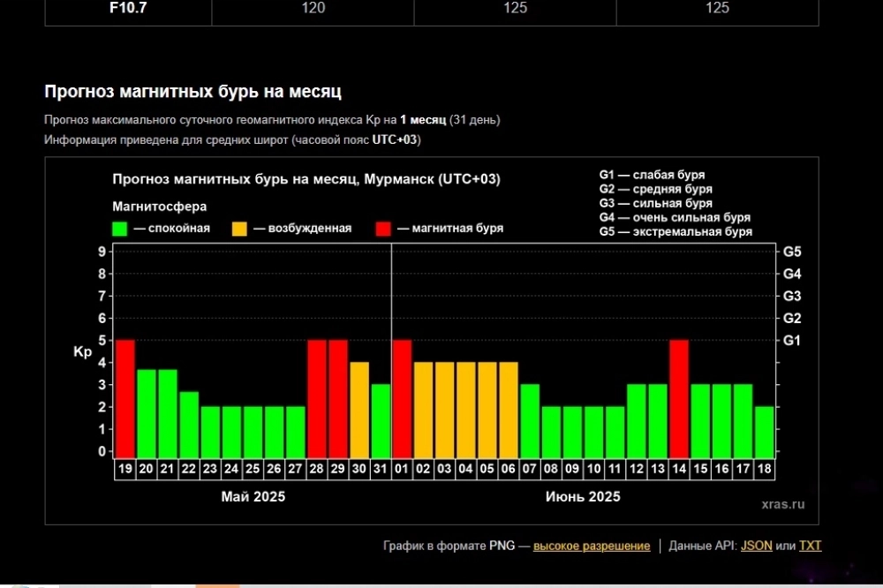Click the green bar for May 20
Viewport: 883px width, 588px height.
(147, 413)
